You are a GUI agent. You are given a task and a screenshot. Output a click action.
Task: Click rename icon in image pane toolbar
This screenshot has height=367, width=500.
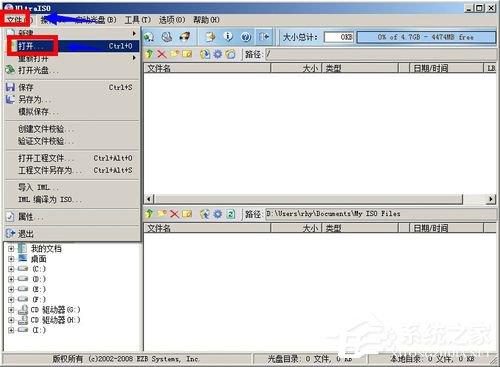(187, 54)
